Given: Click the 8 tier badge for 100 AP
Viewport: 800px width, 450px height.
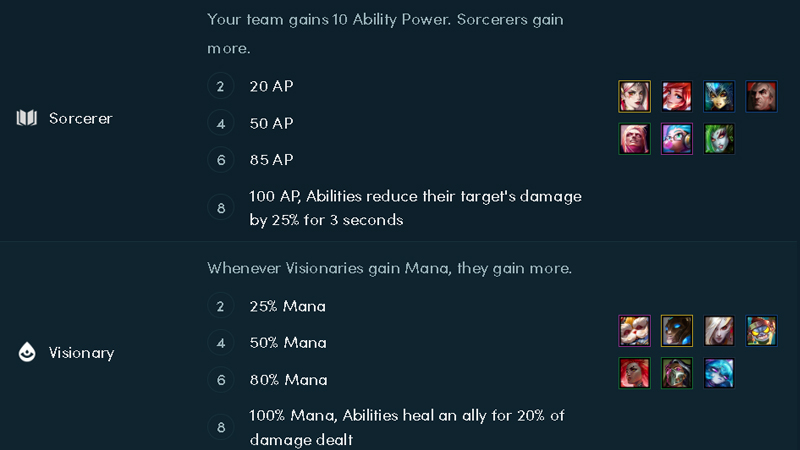Looking at the screenshot, I should point(221,208).
